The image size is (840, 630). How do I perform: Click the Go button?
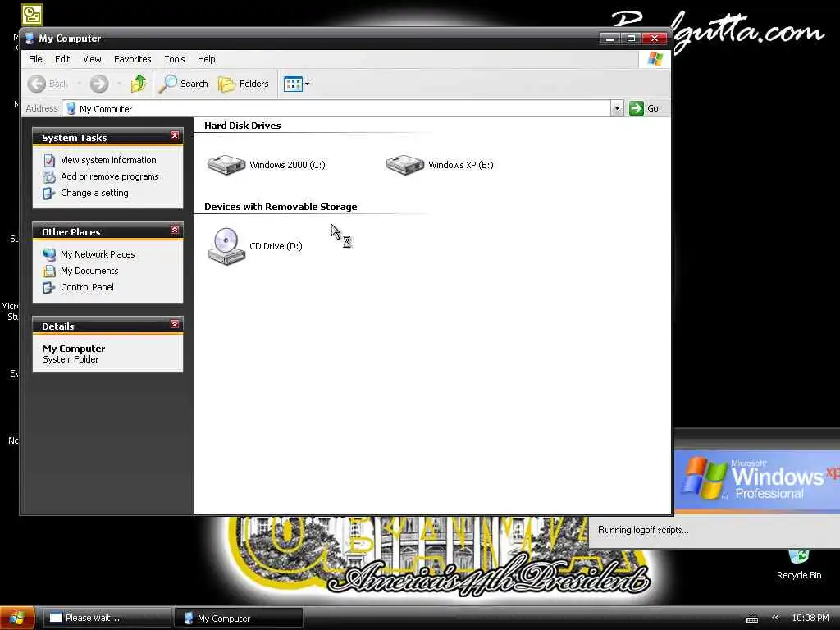pyautogui.click(x=644, y=108)
